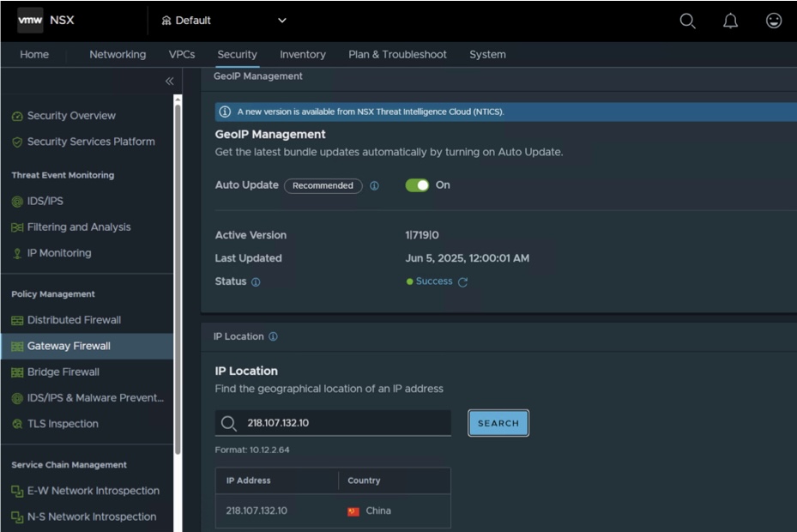Click the Security Overview icon
This screenshot has width=797, height=532.
17,117
